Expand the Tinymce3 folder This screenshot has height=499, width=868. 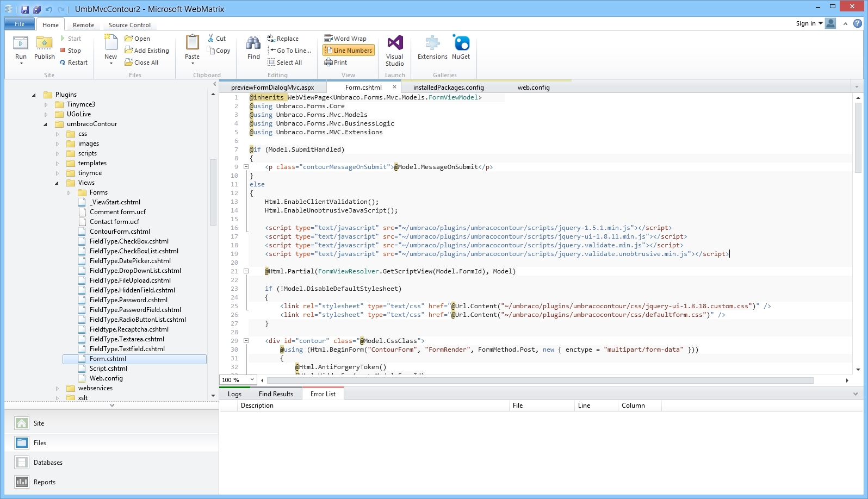46,104
